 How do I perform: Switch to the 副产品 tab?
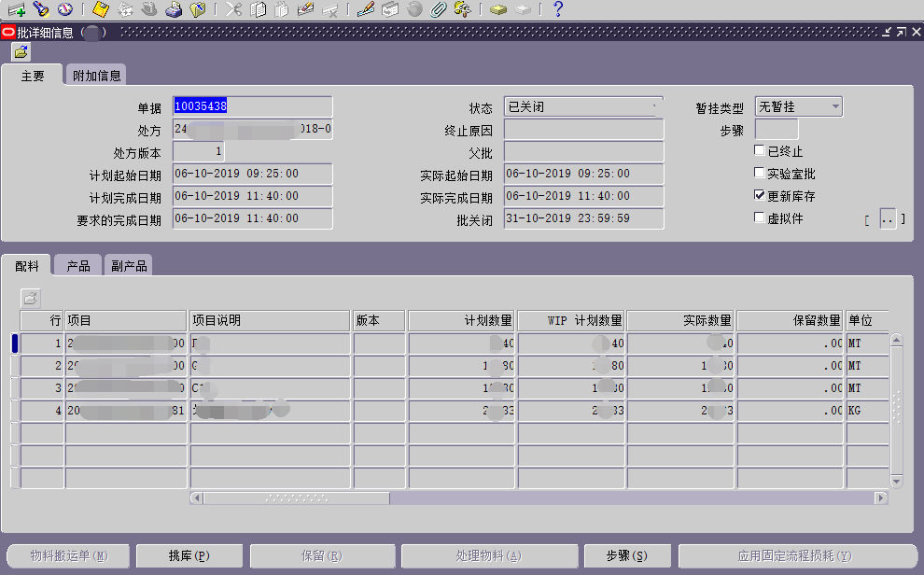[128, 266]
